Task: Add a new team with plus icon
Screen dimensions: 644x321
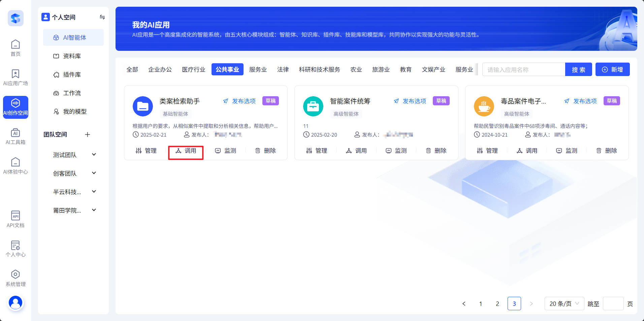Action: click(x=88, y=135)
